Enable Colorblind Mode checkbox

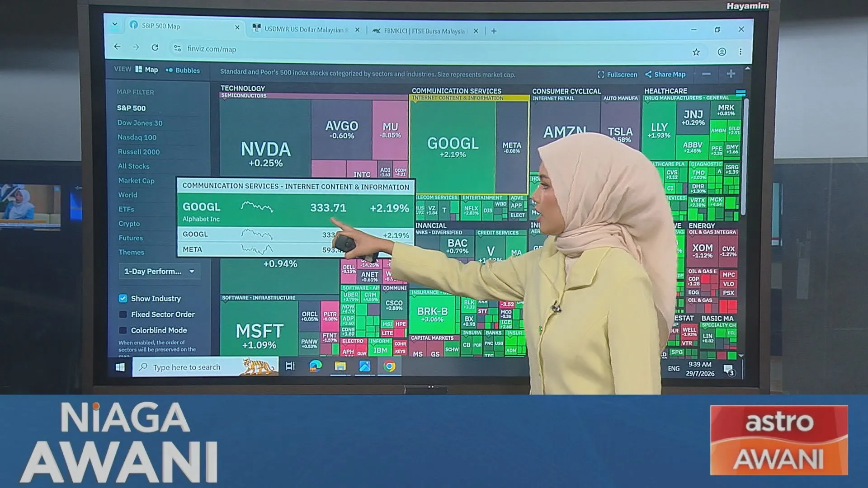click(x=123, y=330)
